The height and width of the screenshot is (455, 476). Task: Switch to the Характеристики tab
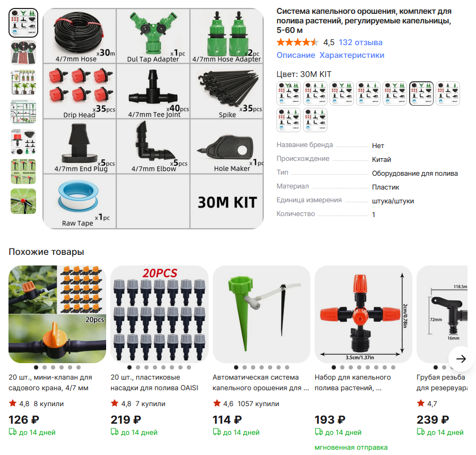coord(351,55)
